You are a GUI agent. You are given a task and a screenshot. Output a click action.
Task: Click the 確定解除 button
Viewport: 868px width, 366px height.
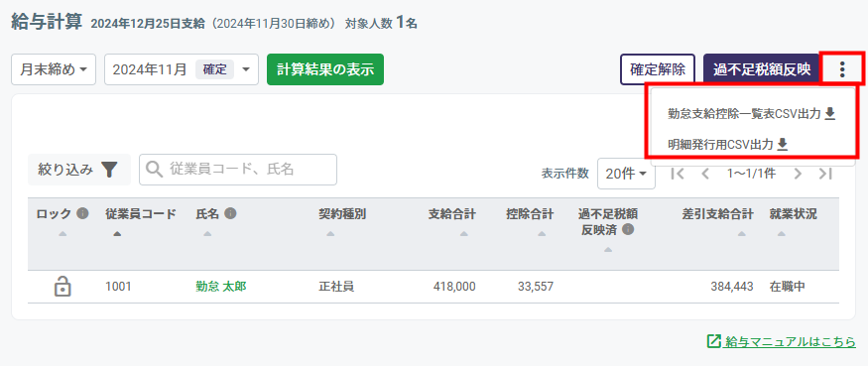tap(658, 69)
